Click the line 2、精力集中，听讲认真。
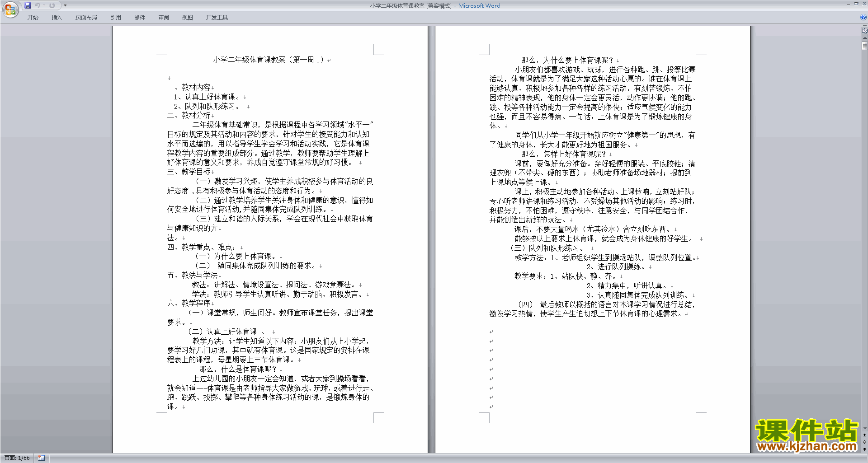Viewport: 868px width, 463px height. click(x=627, y=285)
